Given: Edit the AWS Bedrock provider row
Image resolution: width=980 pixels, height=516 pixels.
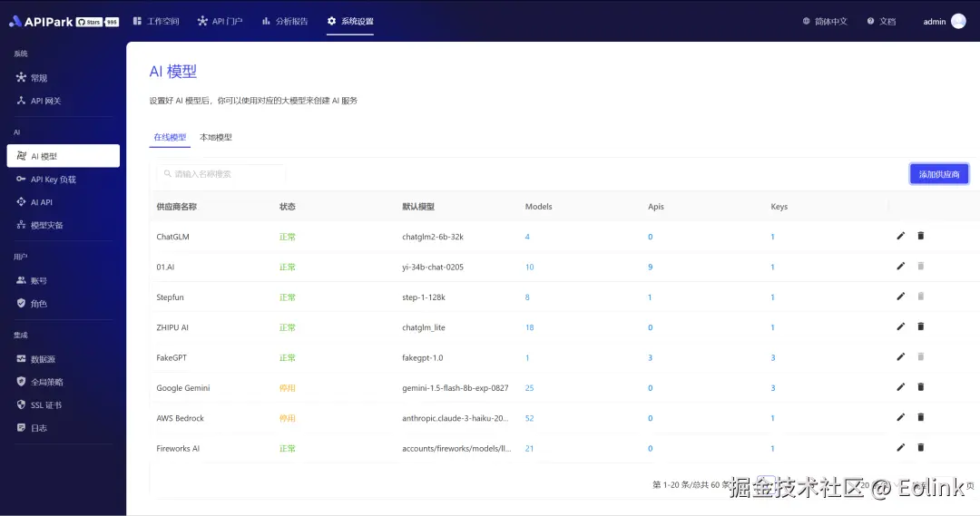Looking at the screenshot, I should click(901, 417).
